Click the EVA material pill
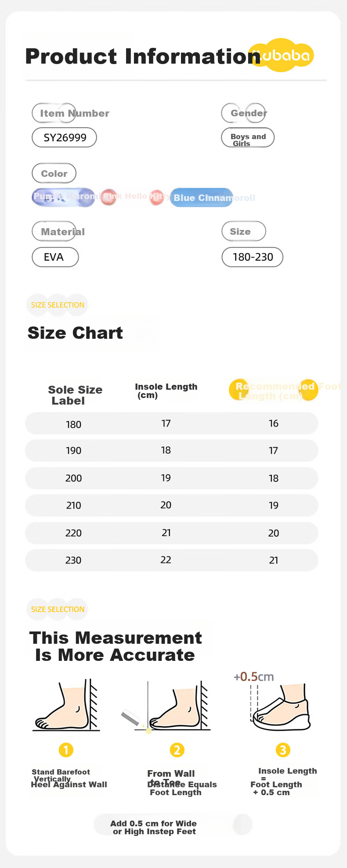 pyautogui.click(x=55, y=257)
